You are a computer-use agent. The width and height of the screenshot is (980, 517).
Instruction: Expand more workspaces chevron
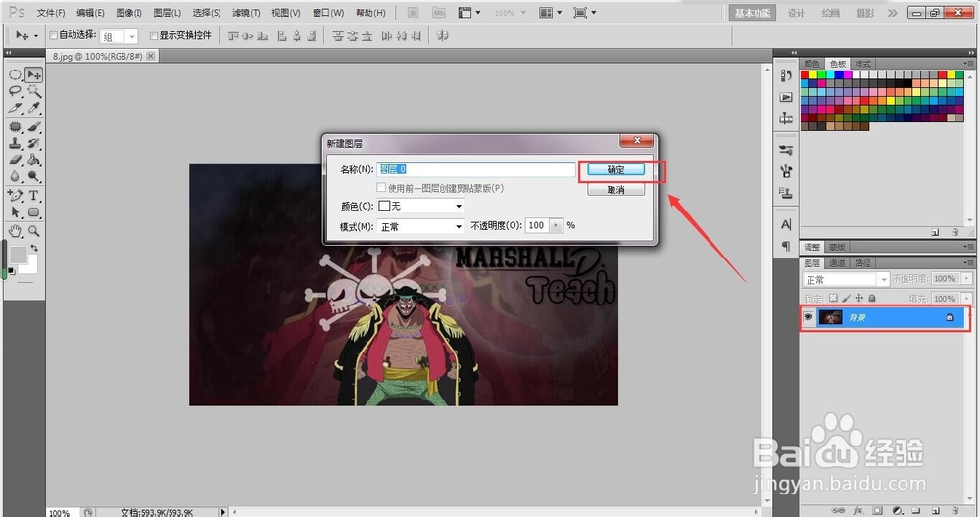coord(892,13)
